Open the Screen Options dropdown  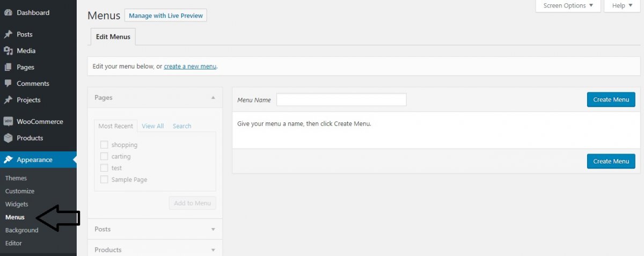[x=568, y=6]
